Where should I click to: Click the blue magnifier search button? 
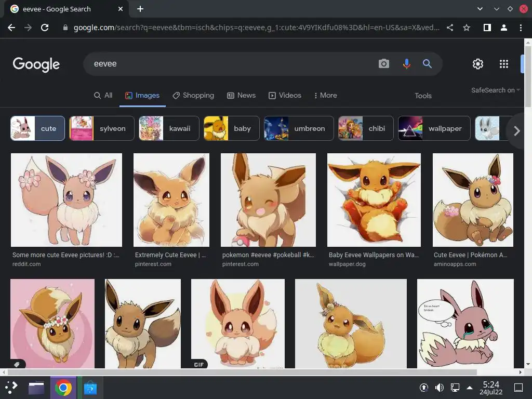click(x=427, y=63)
